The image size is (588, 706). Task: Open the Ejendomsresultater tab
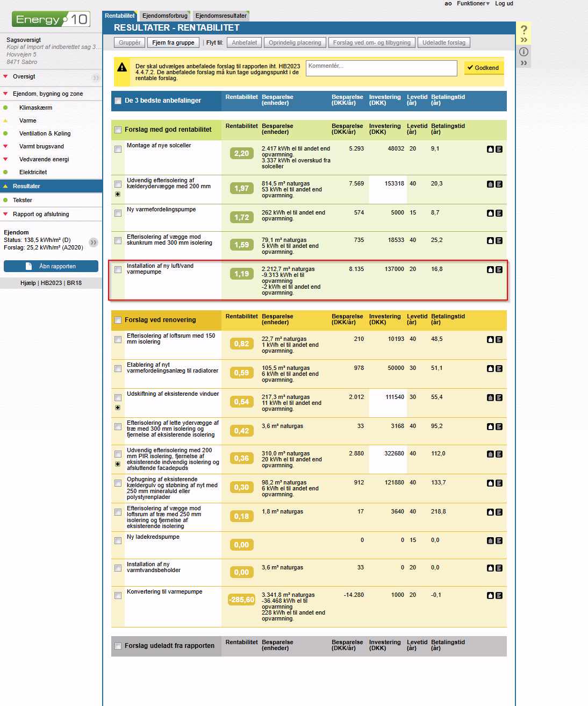[x=221, y=16]
